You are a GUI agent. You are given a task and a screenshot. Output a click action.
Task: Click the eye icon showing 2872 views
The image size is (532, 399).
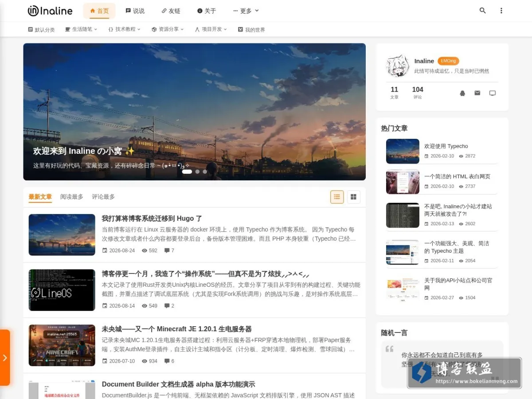(461, 156)
